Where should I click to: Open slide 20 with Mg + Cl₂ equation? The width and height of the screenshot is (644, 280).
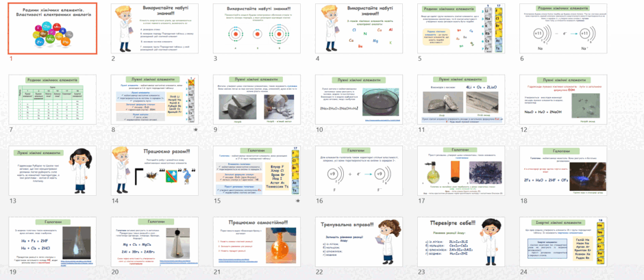click(156, 242)
